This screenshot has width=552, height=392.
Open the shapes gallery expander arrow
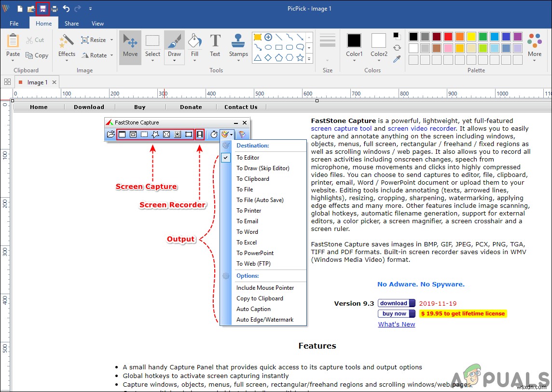pos(309,57)
